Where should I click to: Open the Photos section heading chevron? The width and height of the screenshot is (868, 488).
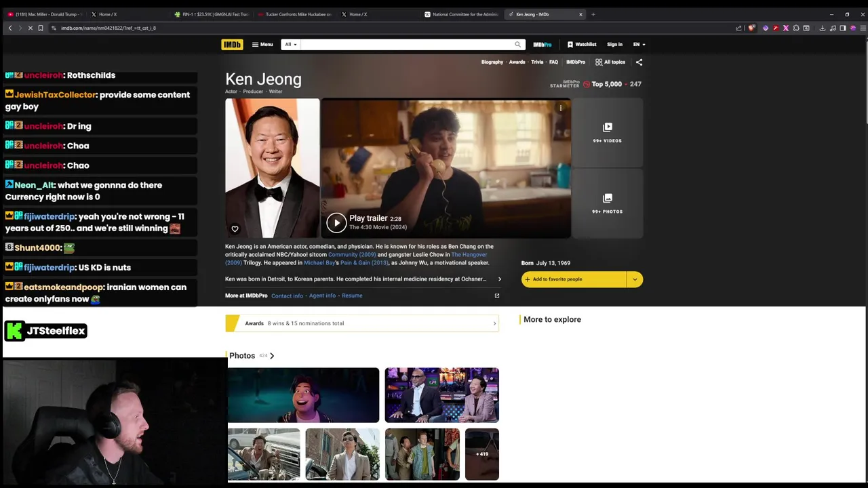[x=272, y=356]
